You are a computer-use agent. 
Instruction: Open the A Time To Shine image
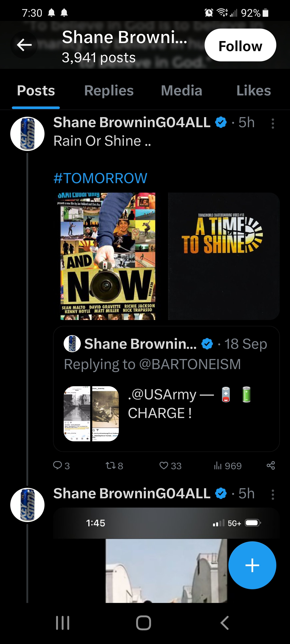pos(224,256)
